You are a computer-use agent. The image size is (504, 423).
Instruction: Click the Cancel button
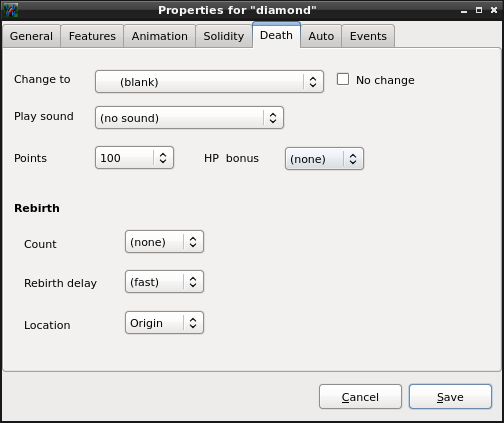pos(360,397)
